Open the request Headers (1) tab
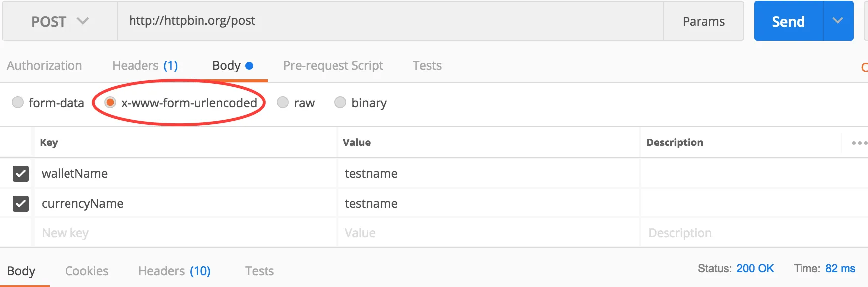 (145, 66)
